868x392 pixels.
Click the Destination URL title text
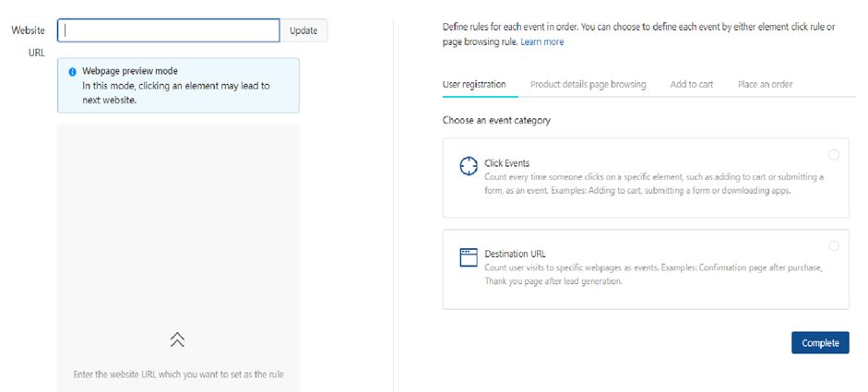click(515, 254)
